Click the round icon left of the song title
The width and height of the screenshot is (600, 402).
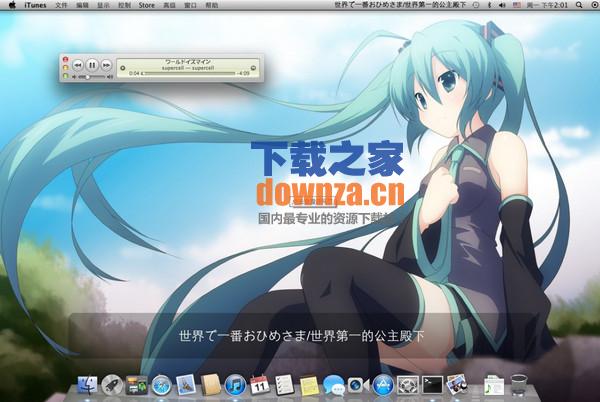point(122,68)
